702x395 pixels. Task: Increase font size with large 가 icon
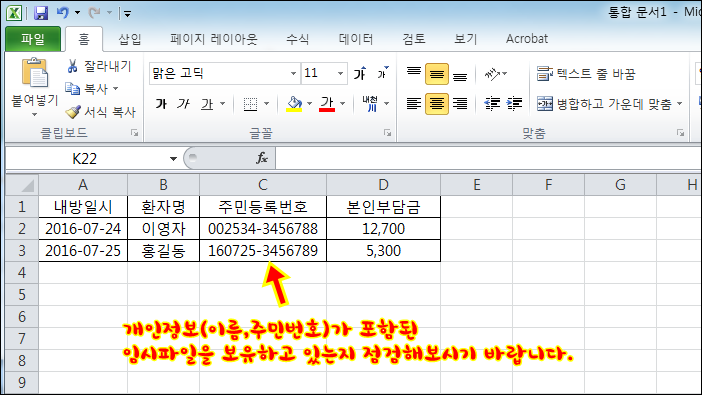pyautogui.click(x=360, y=73)
